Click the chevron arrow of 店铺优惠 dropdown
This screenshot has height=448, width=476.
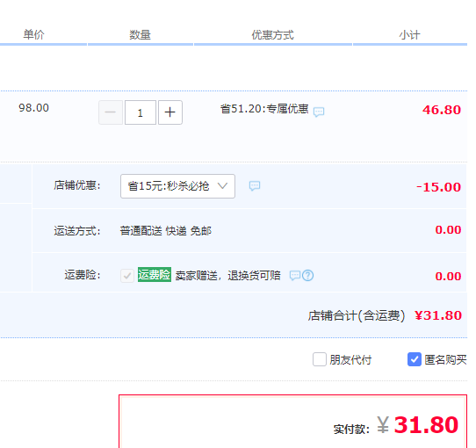tap(222, 186)
